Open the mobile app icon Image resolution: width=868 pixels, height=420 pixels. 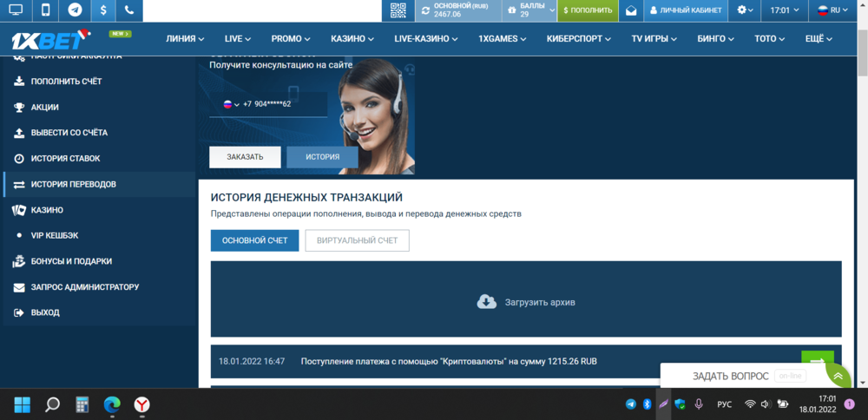click(x=47, y=10)
